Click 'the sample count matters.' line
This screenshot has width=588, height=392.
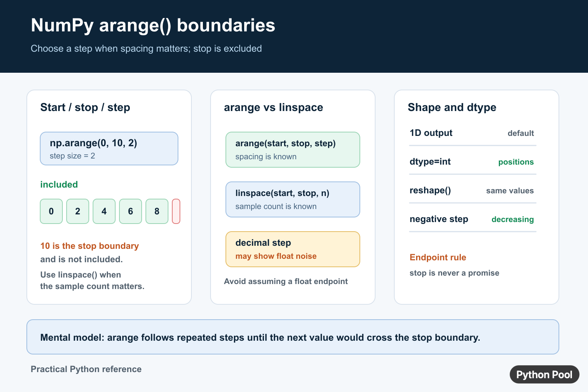pos(92,286)
